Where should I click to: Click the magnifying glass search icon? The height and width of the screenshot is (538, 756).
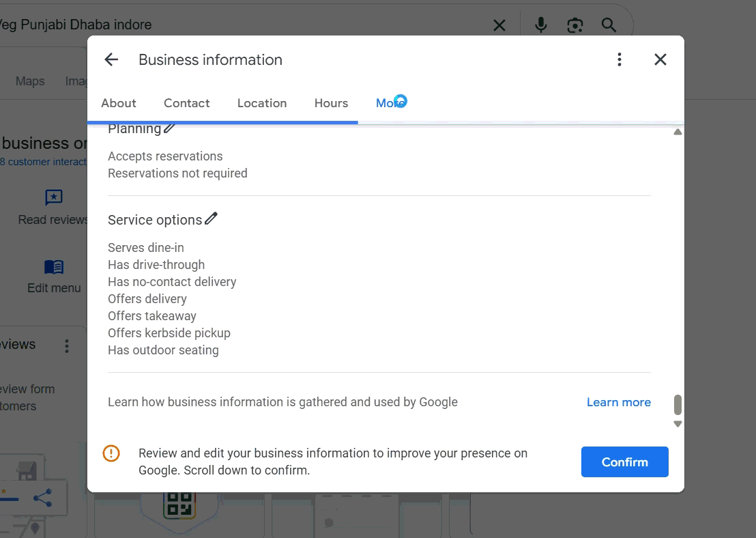tap(609, 25)
